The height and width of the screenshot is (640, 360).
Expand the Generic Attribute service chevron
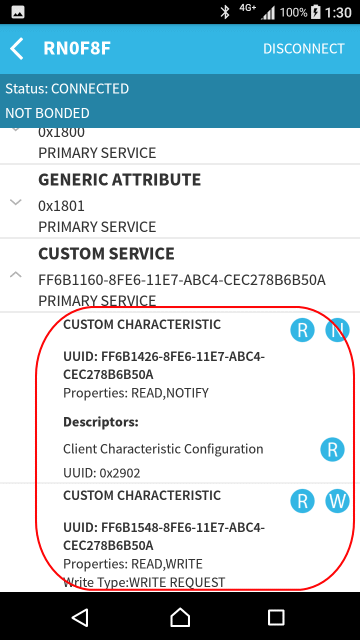pos(16,202)
